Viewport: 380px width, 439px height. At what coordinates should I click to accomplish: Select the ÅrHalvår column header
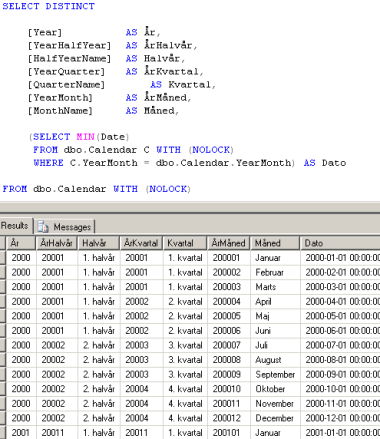point(56,243)
